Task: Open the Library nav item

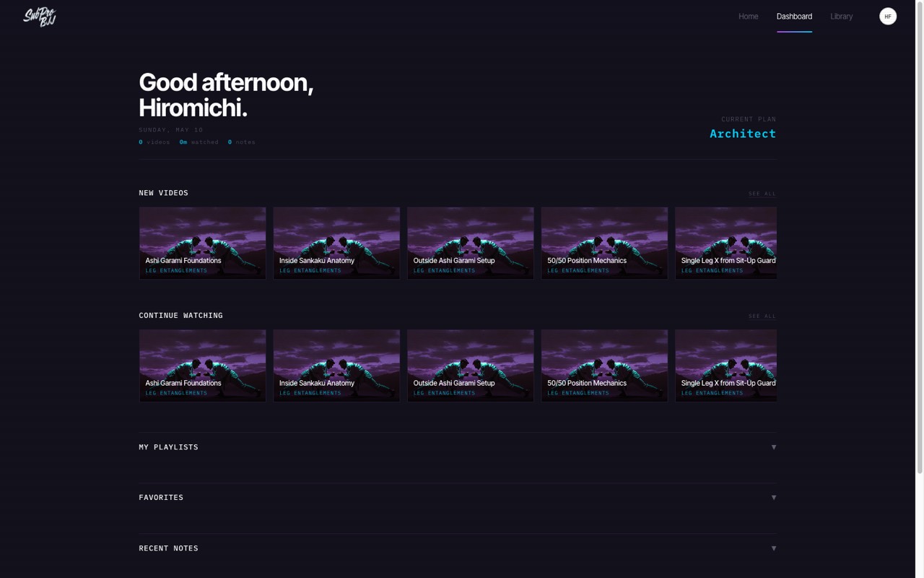Action: coord(841,16)
